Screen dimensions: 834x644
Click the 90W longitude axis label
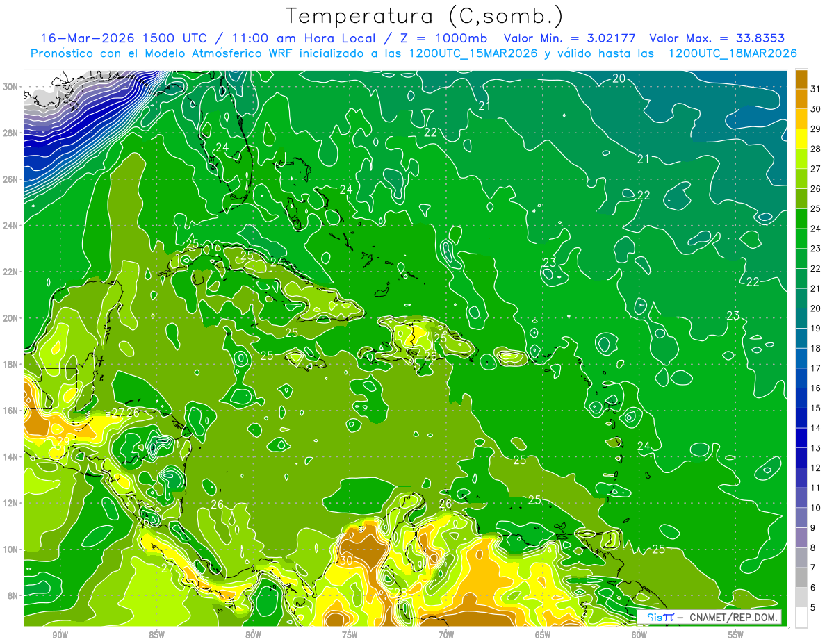(x=60, y=636)
